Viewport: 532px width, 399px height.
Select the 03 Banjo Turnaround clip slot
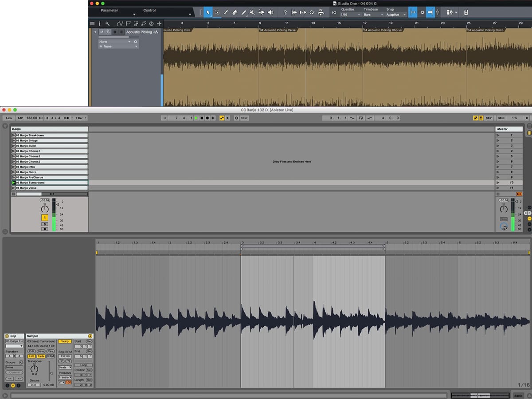51,183
